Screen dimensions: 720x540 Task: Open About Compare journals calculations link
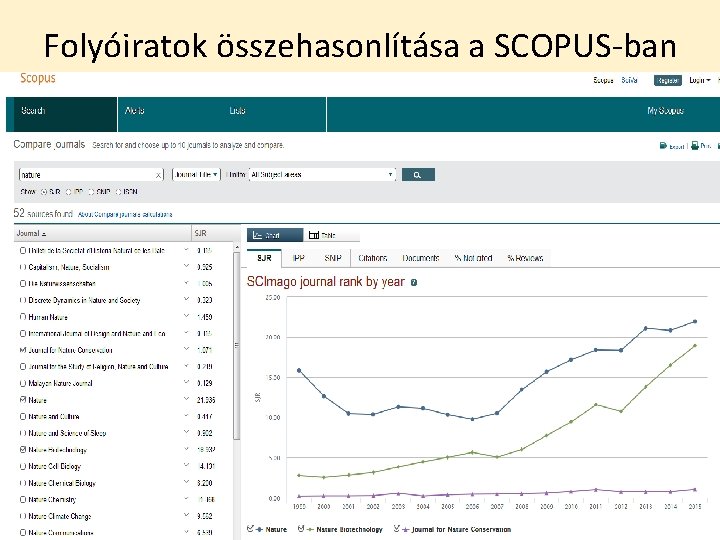point(125,214)
